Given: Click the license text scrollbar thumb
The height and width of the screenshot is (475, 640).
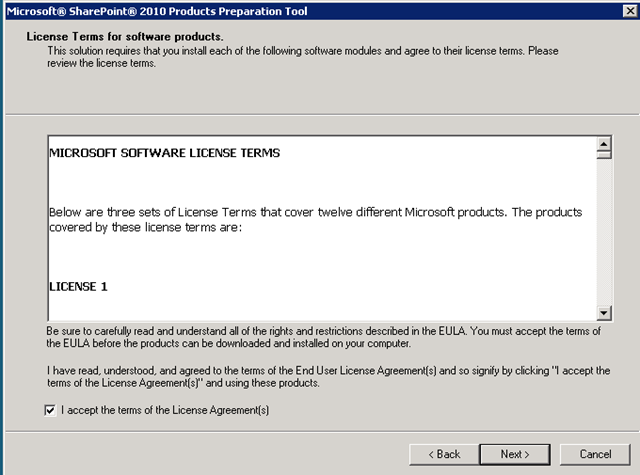Looking at the screenshot, I should pyautogui.click(x=603, y=155).
